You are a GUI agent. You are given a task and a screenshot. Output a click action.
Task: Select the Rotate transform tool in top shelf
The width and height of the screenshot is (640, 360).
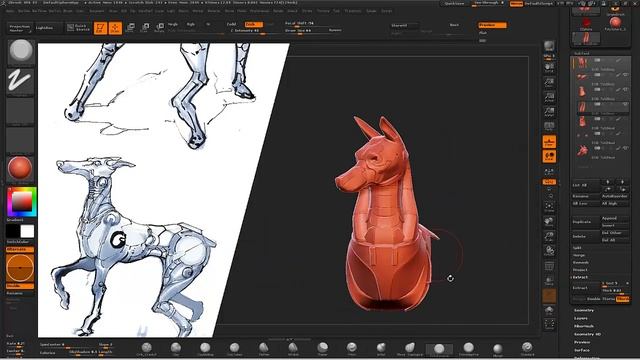[159, 28]
